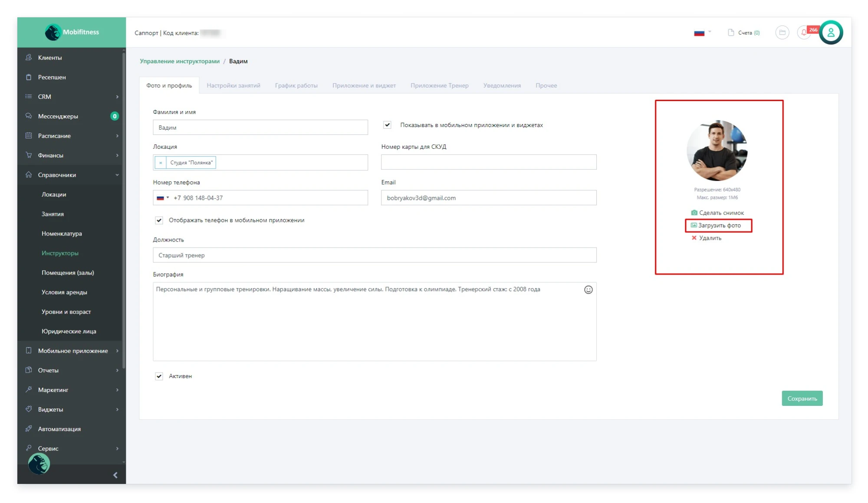
Task: Toggle the Активен checkbox
Action: tap(159, 376)
